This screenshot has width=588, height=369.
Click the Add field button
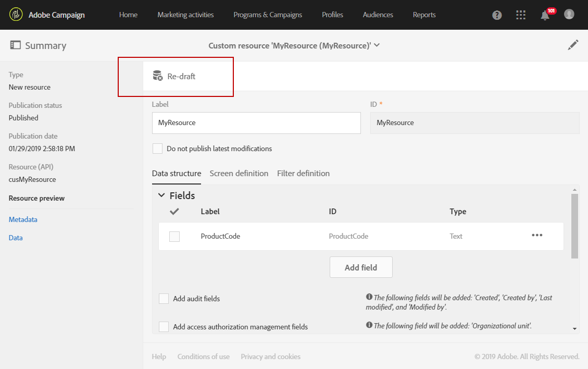(x=361, y=267)
